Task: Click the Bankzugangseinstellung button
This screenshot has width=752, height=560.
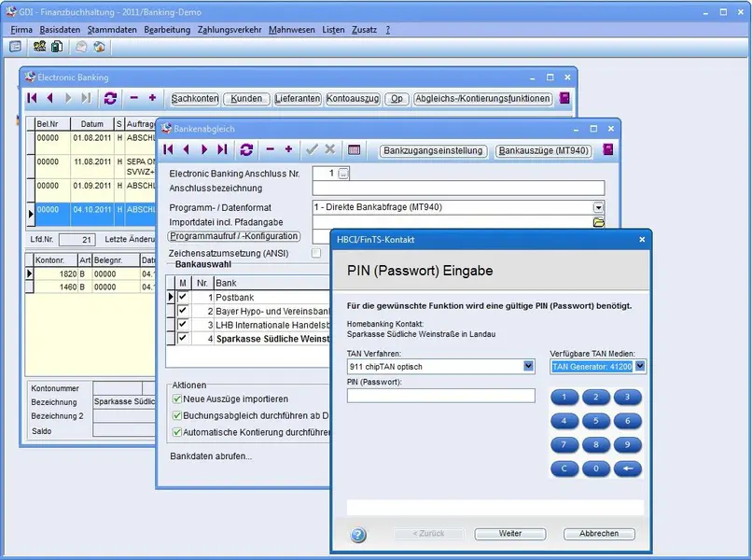Action: click(432, 150)
